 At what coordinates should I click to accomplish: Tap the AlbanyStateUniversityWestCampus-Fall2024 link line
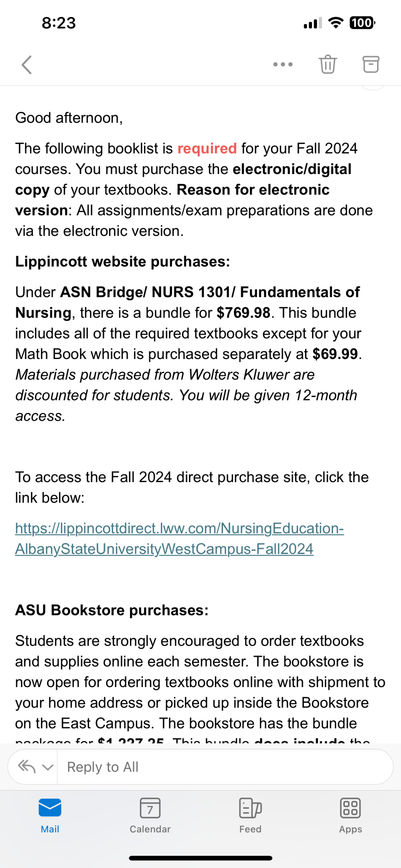pos(164,549)
